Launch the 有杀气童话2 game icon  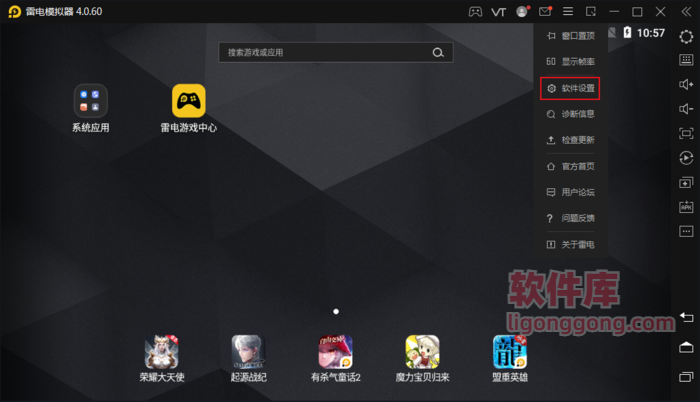(335, 352)
